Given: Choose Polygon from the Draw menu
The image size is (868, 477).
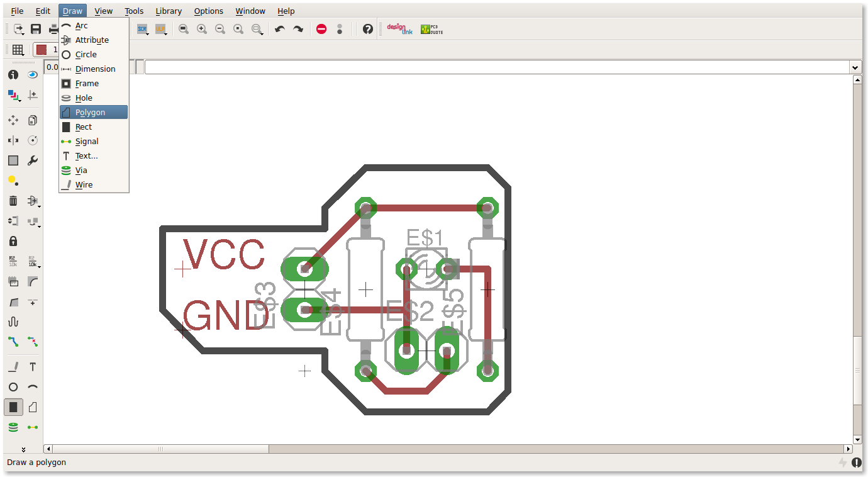Looking at the screenshot, I should [94, 112].
